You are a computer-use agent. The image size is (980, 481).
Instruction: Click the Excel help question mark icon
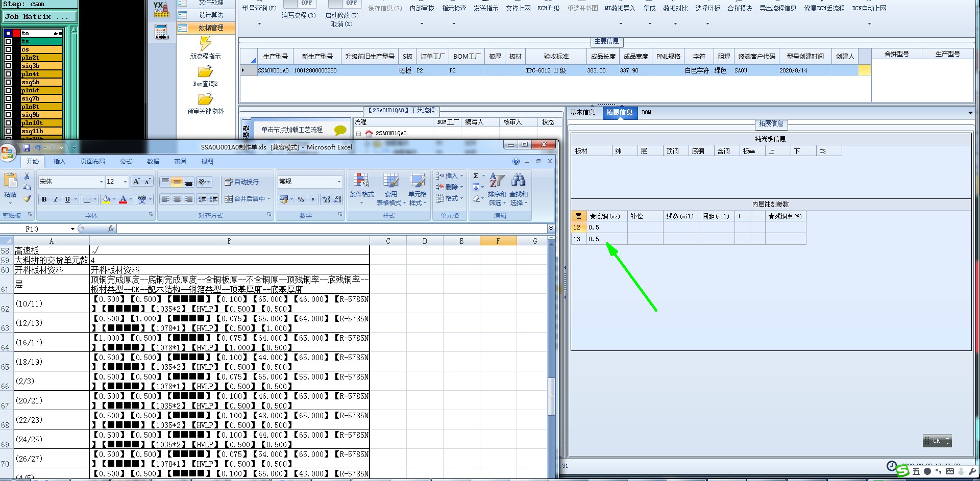coord(516,161)
